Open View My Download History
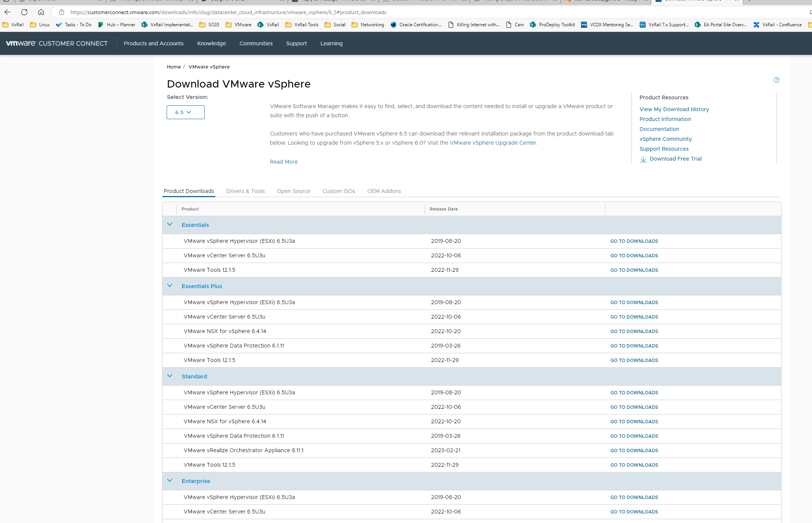Screen dimensions: 812x523 (674, 109)
